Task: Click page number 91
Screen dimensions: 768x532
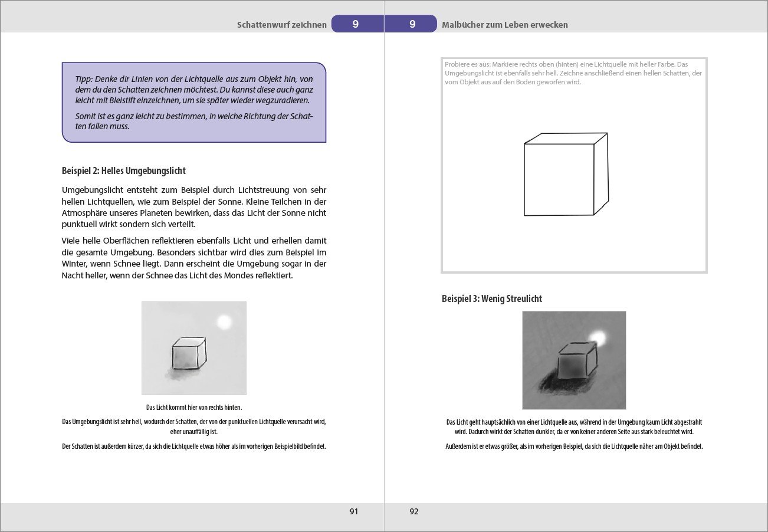Action: click(354, 511)
